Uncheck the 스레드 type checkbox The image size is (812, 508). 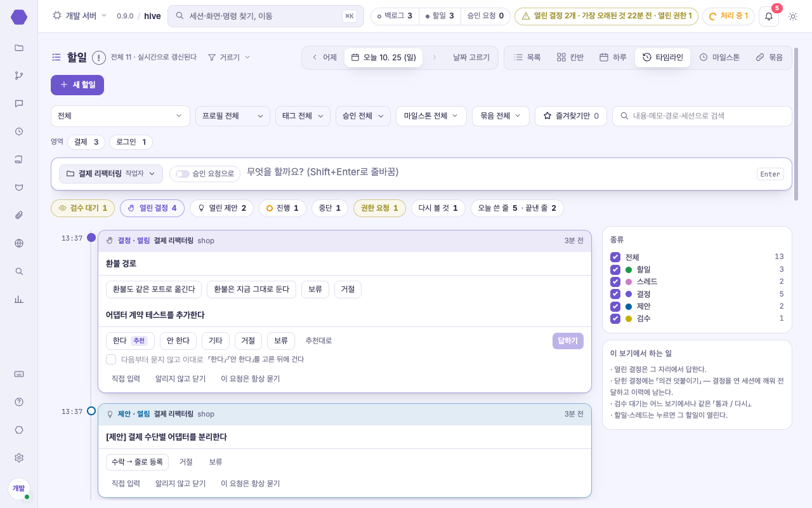tap(615, 281)
